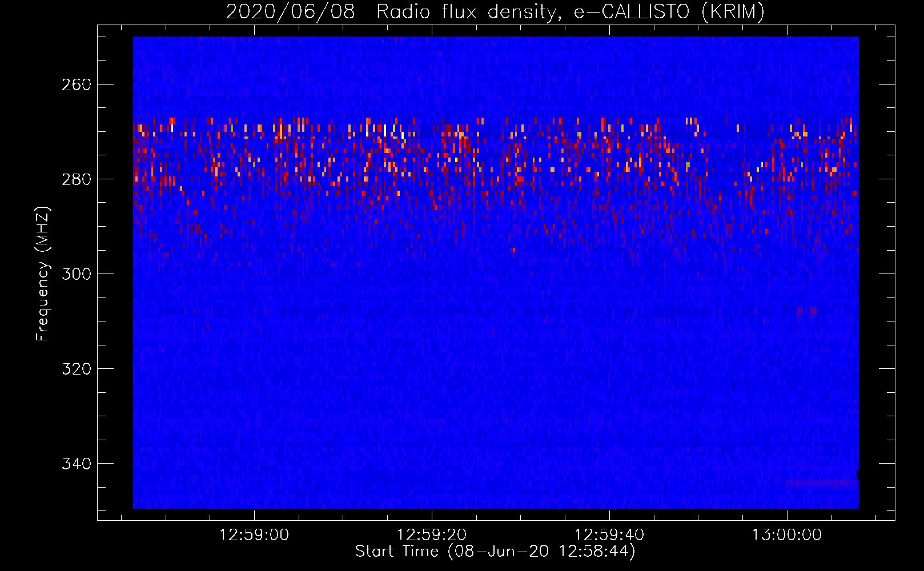Click the plot title '2020/06/08 Radio flux density'
Screen dimensions: 924x571
coord(495,11)
